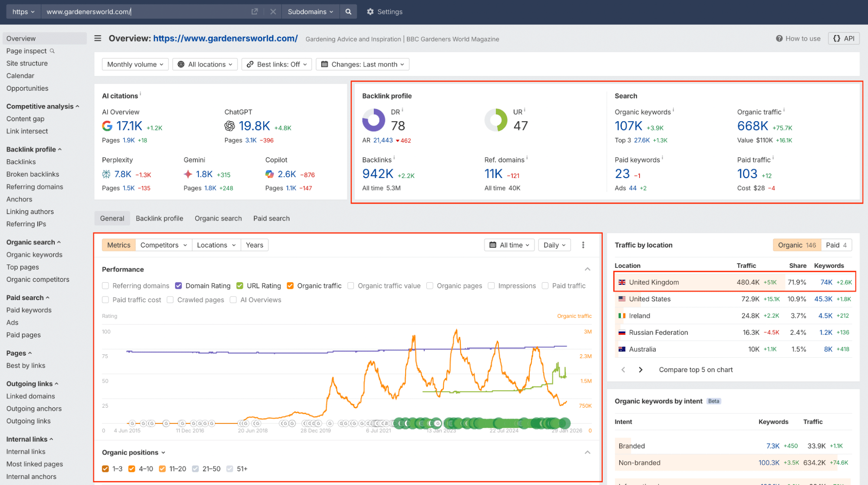This screenshot has width=868, height=485.
Task: Click the ChatGPT citations icon
Action: 231,126
